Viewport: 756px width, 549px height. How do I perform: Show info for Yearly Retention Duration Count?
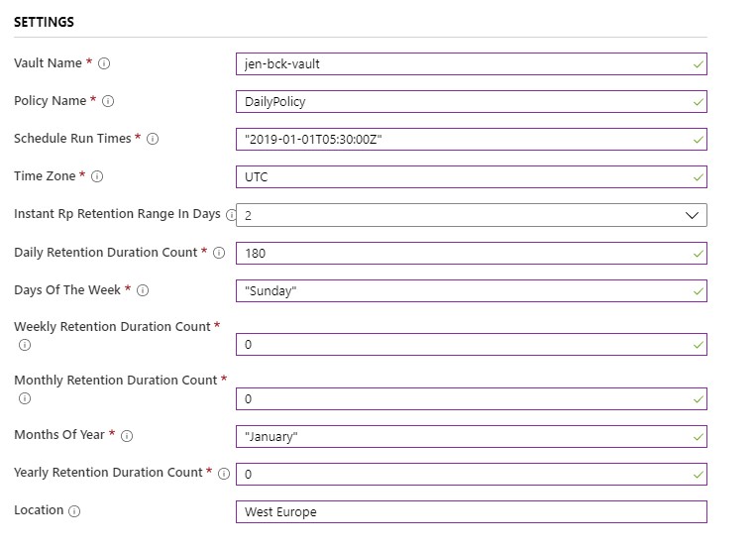coord(224,474)
